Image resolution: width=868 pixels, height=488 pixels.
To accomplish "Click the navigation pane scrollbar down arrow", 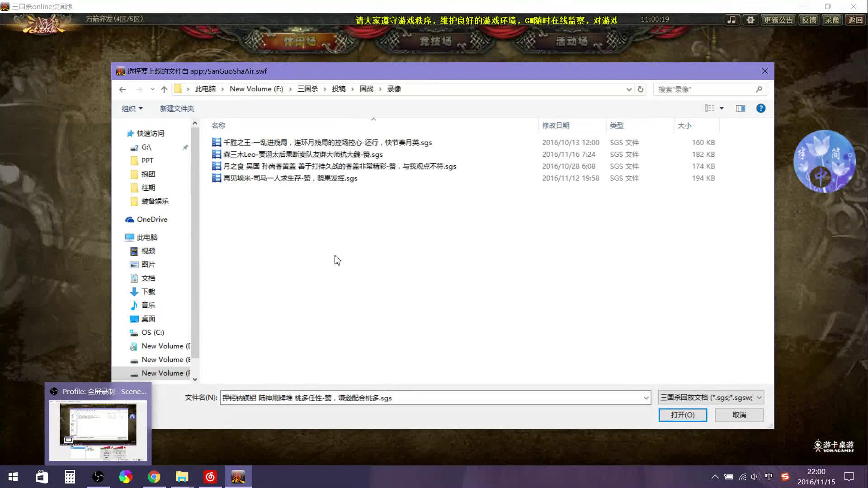I will (195, 380).
